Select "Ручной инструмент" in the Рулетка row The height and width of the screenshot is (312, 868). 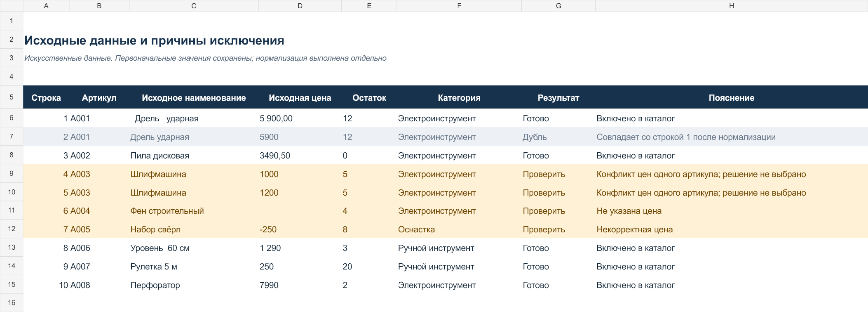coord(459,267)
